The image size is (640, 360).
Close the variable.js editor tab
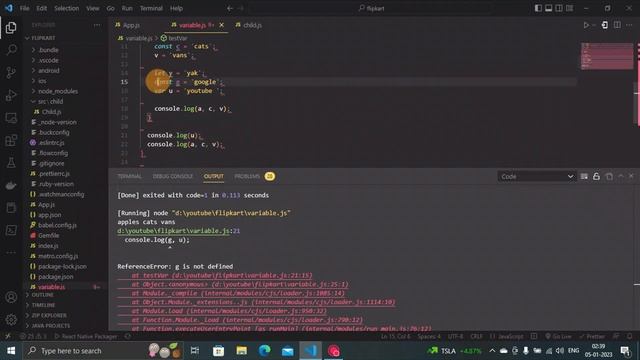[221, 25]
